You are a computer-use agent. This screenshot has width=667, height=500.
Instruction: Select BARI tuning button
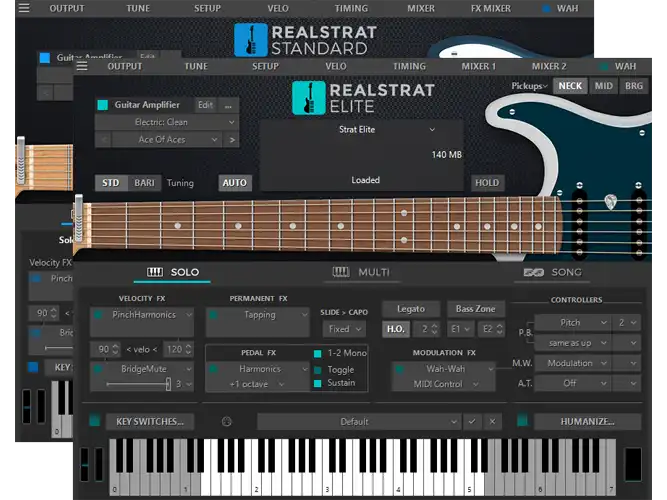pos(144,183)
